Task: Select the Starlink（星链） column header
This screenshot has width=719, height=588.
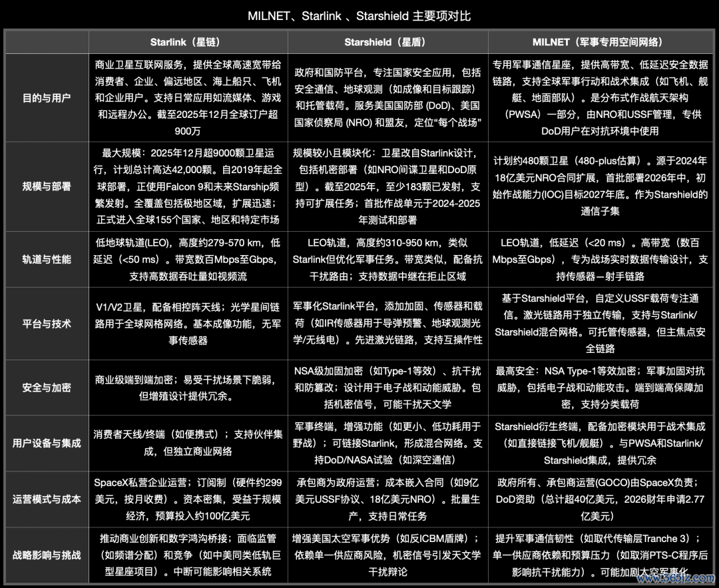Action: click(x=188, y=42)
